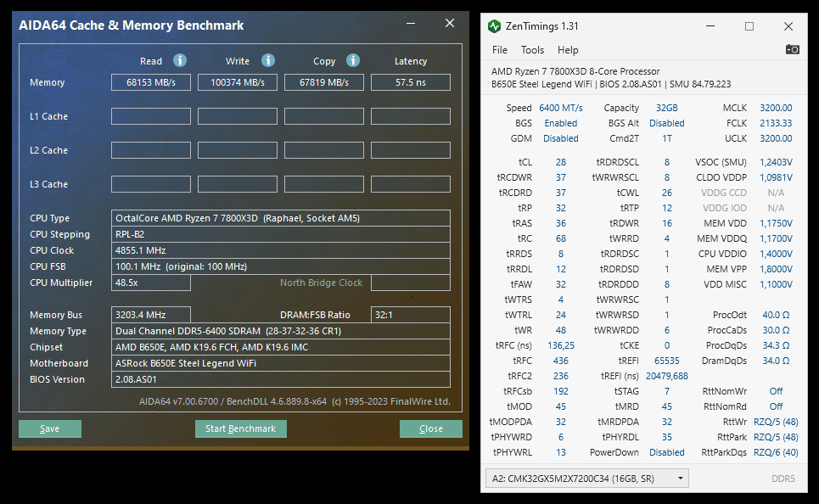Click the B650E Steel Legend WiFi BIOS info line
Image resolution: width=819 pixels, height=504 pixels.
click(611, 84)
